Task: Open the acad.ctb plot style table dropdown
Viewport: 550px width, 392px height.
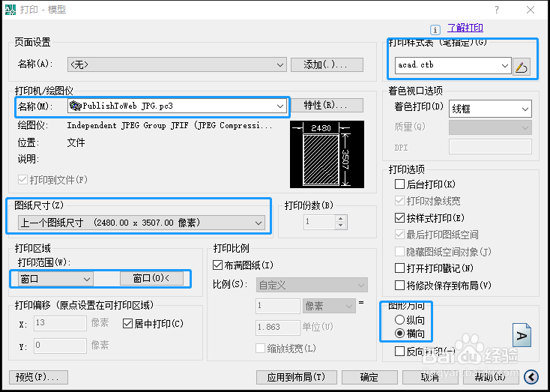Action: 453,66
